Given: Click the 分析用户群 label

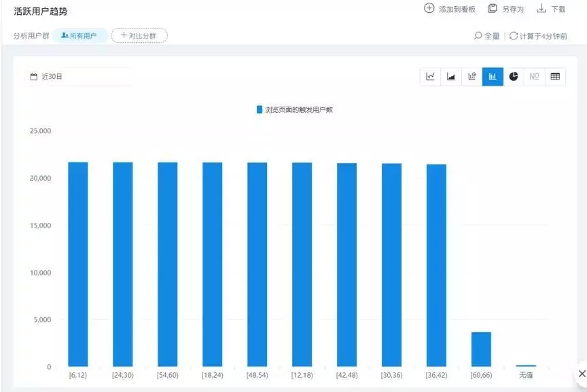Looking at the screenshot, I should (31, 36).
